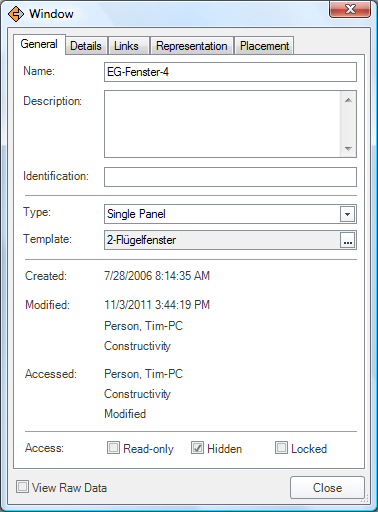The width and height of the screenshot is (378, 512).
Task: Enable the Locked checkbox
Action: point(281,448)
